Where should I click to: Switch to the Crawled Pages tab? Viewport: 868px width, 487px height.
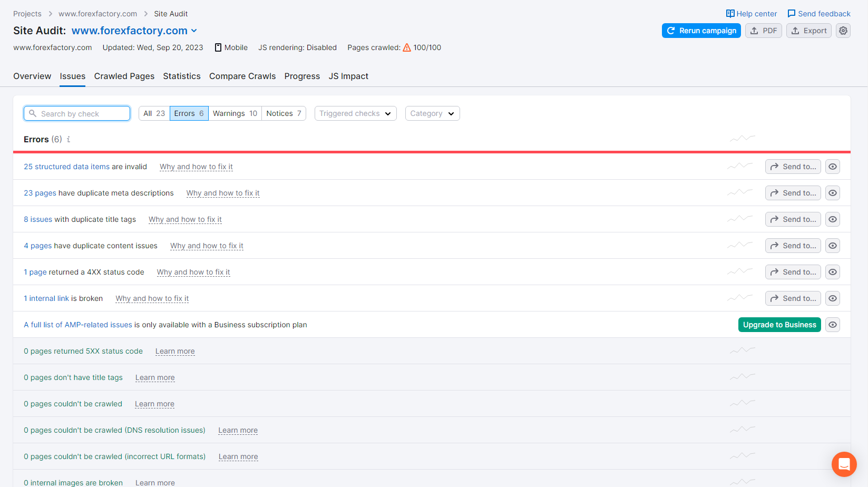124,76
